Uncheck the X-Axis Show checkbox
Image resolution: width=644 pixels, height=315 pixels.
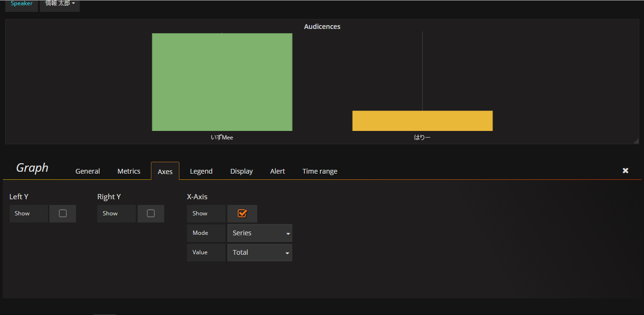tap(242, 213)
